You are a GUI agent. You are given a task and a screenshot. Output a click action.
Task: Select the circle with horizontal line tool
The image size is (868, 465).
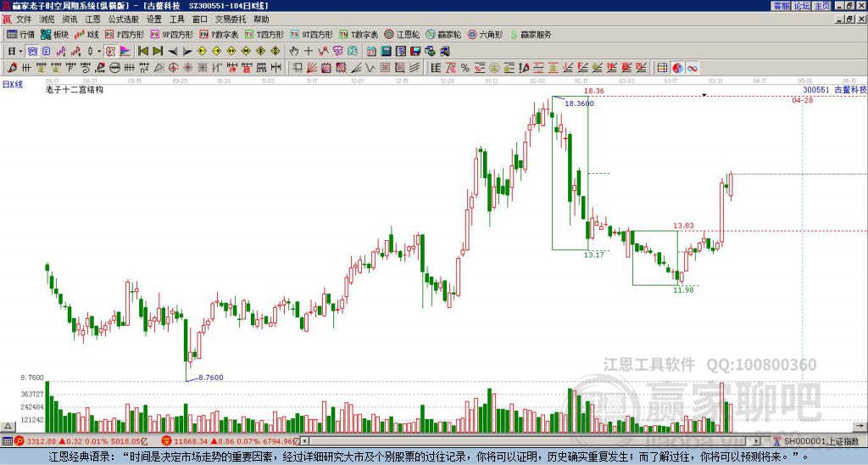(114, 68)
